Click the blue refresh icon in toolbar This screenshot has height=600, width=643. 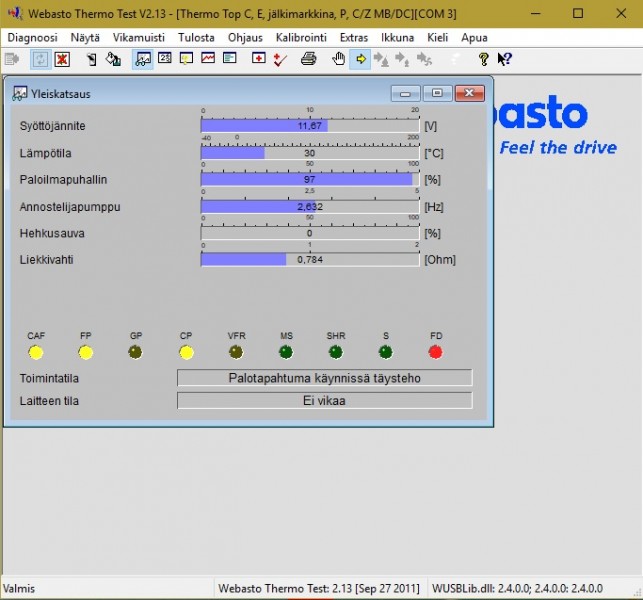click(40, 59)
